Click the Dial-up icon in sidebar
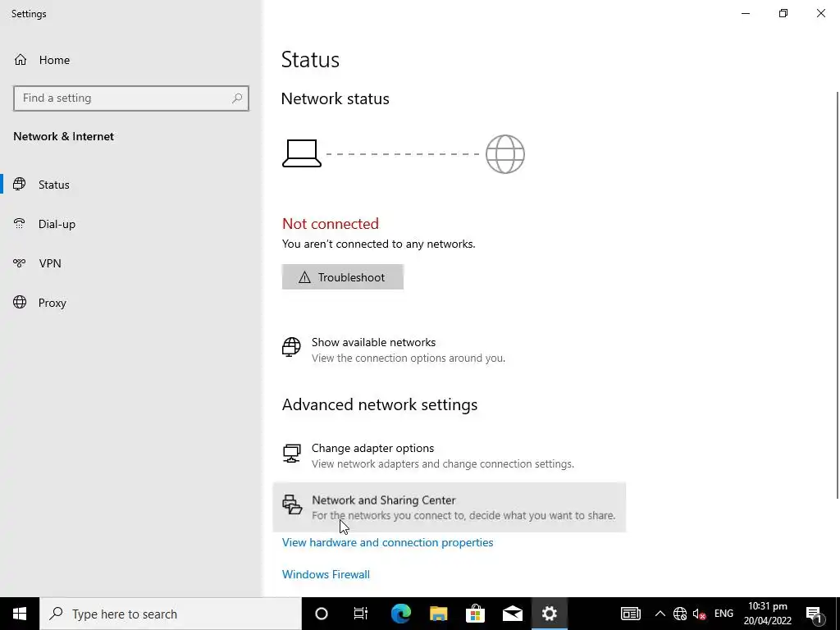The height and width of the screenshot is (630, 840). 20,223
